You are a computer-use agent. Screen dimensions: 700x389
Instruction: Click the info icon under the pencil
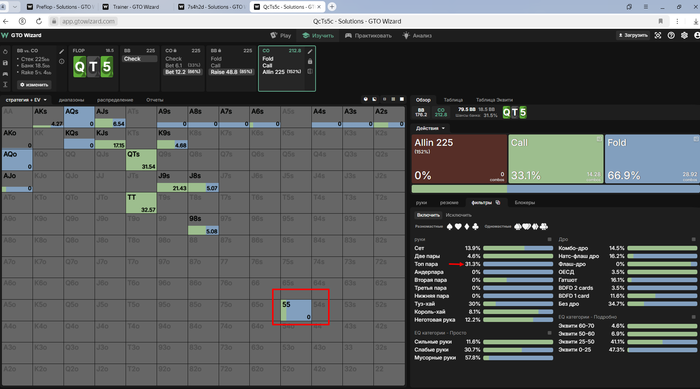point(62,62)
